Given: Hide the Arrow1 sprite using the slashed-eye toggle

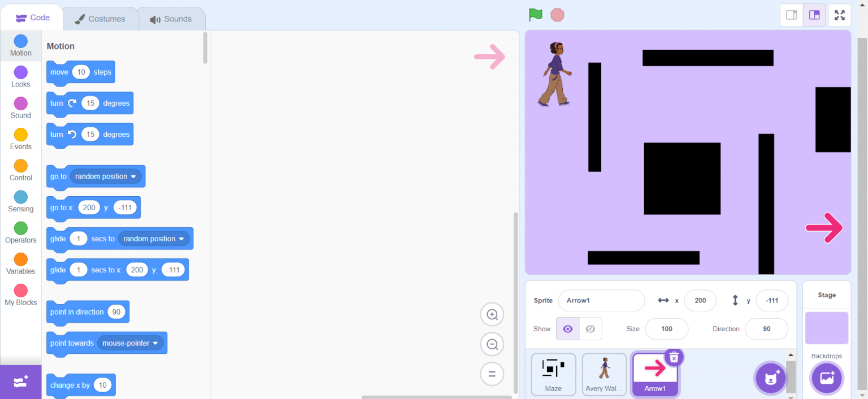Looking at the screenshot, I should tap(590, 328).
